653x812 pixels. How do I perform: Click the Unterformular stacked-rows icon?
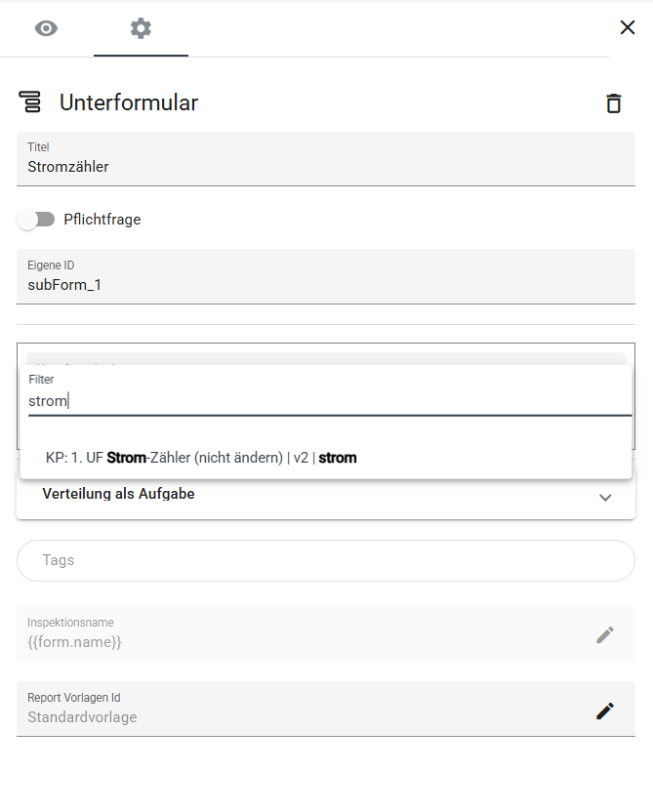pyautogui.click(x=30, y=101)
